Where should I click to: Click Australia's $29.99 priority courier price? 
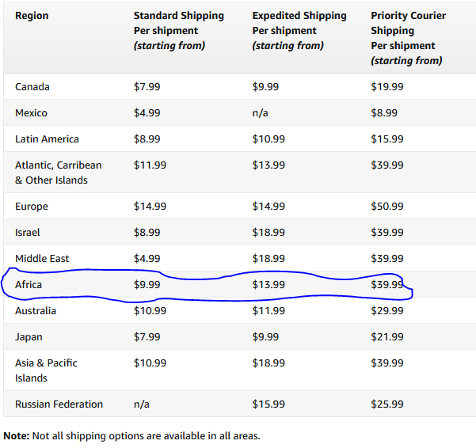tap(387, 311)
